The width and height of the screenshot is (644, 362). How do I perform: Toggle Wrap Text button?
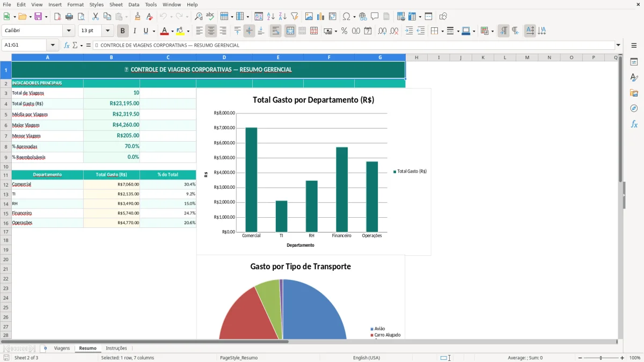[275, 31]
